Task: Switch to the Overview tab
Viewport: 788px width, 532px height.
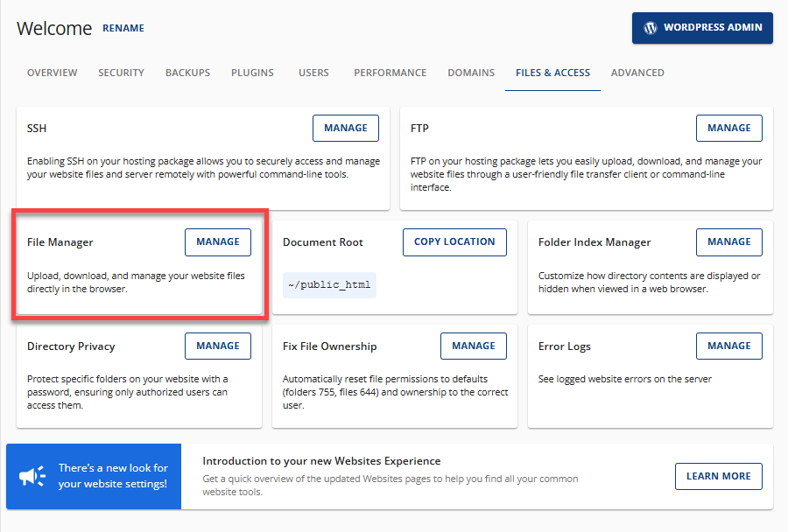Action: (x=52, y=73)
